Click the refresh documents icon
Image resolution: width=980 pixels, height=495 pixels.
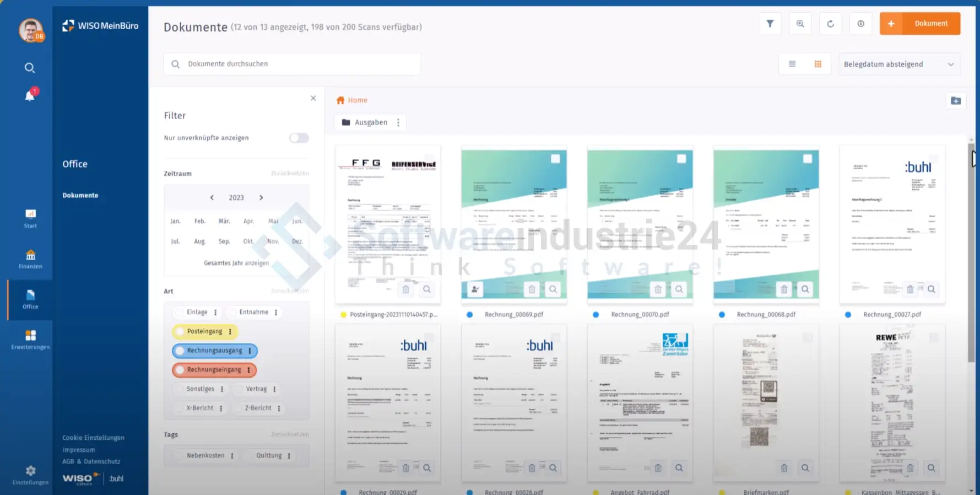[x=830, y=24]
